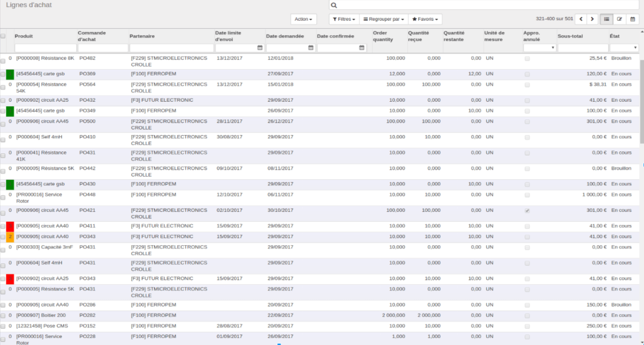Open calendar picker for Date confirmée filter
The width and height of the screenshot is (644, 345).
362,48
